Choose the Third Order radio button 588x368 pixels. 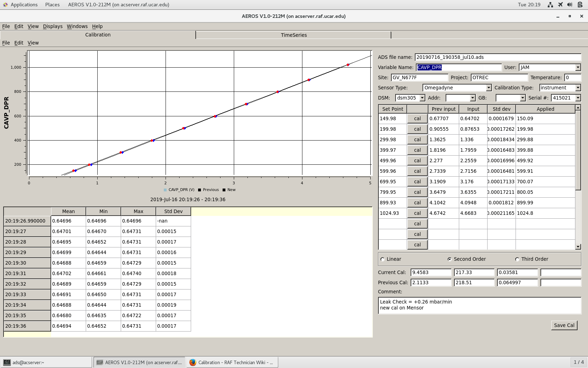coord(517,259)
